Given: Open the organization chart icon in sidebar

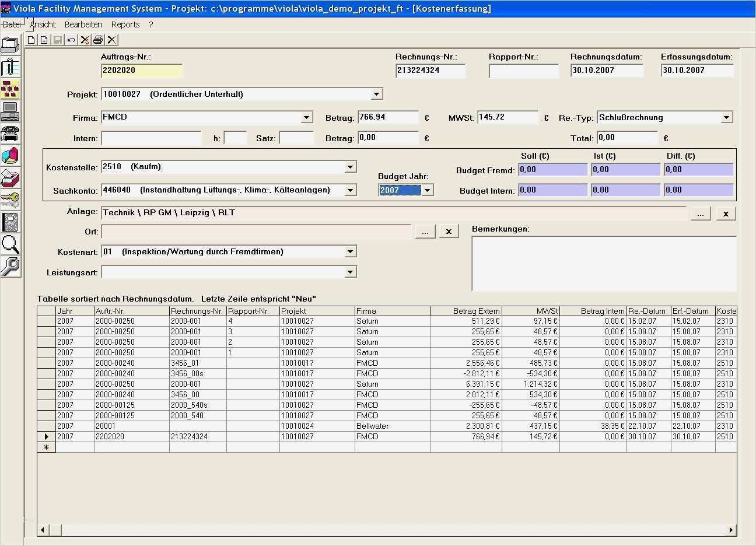Looking at the screenshot, I should pos(10,89).
